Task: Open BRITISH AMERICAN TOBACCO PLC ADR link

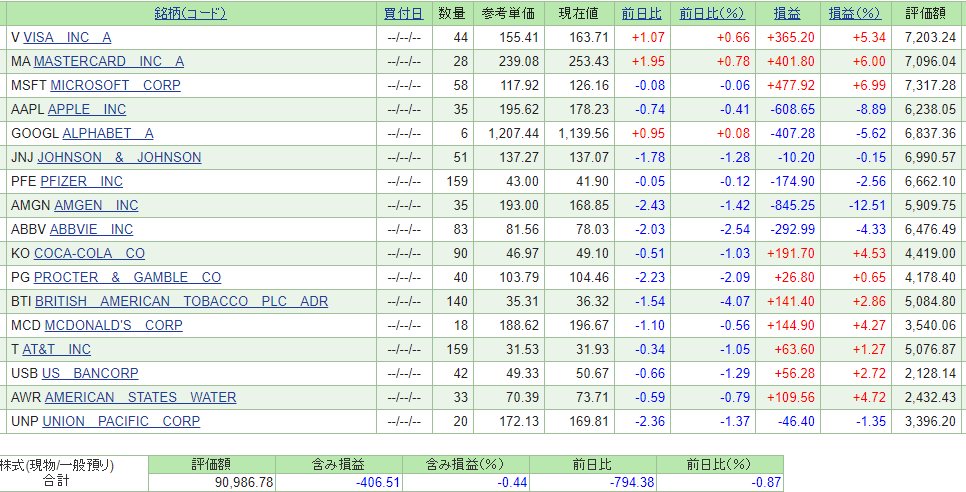Action: pos(182,302)
